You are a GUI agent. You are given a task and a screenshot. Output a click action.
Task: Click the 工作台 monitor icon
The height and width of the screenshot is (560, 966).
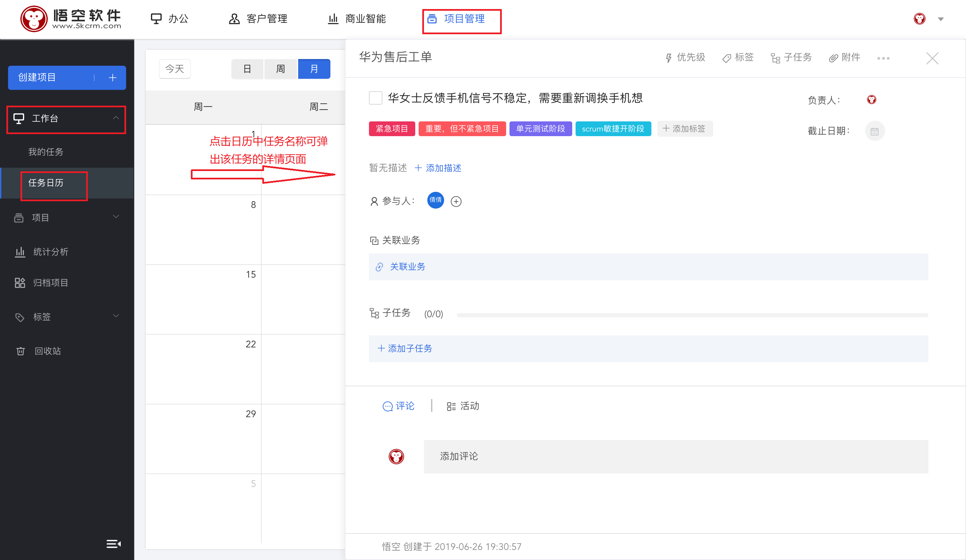click(19, 118)
